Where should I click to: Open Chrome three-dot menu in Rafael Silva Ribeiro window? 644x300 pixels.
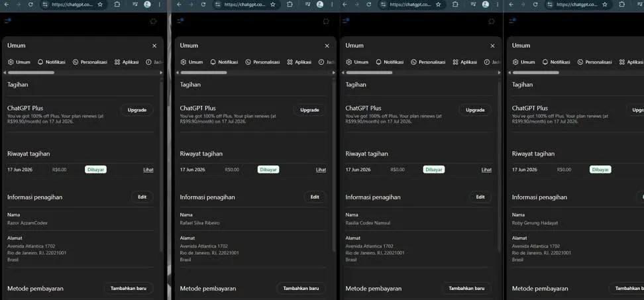tap(332, 5)
